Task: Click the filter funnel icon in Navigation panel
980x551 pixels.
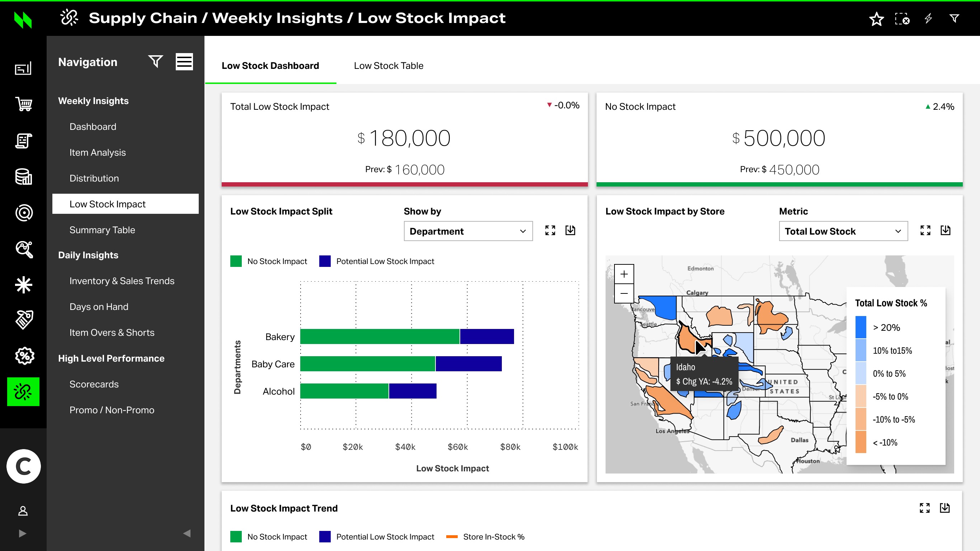Action: click(x=155, y=61)
